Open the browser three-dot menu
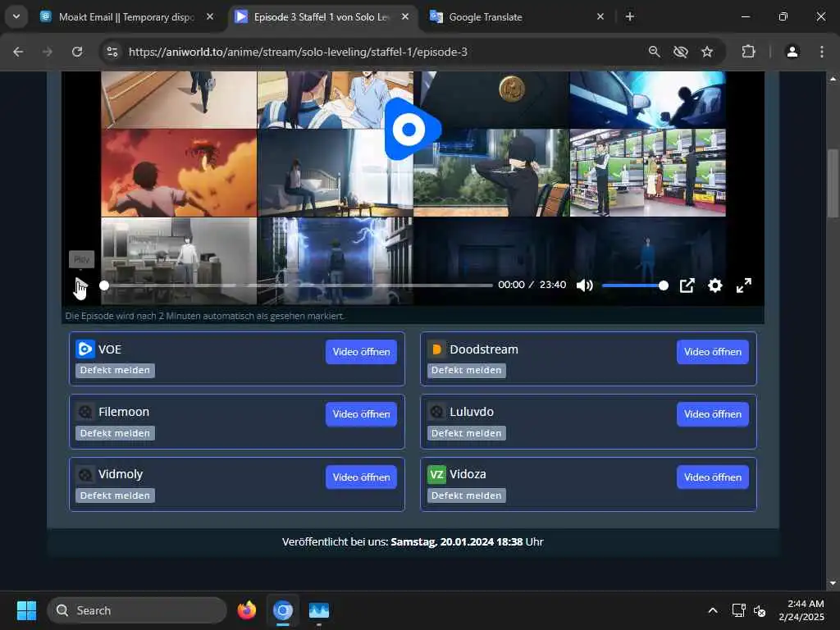840x630 pixels. (x=822, y=52)
